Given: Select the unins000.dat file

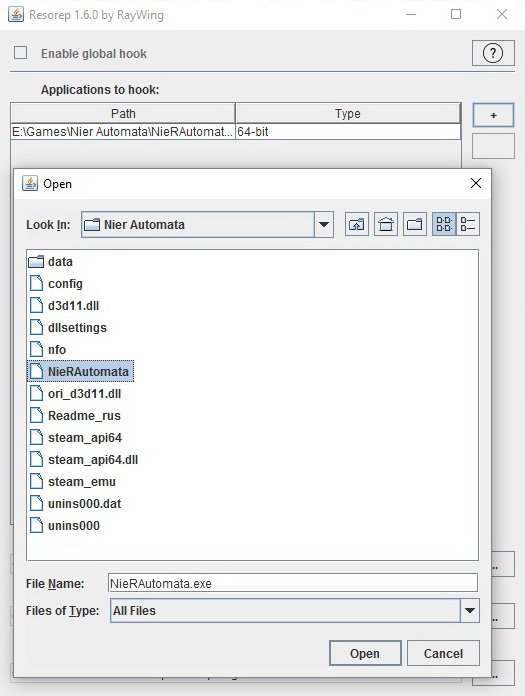Looking at the screenshot, I should pos(75,504).
